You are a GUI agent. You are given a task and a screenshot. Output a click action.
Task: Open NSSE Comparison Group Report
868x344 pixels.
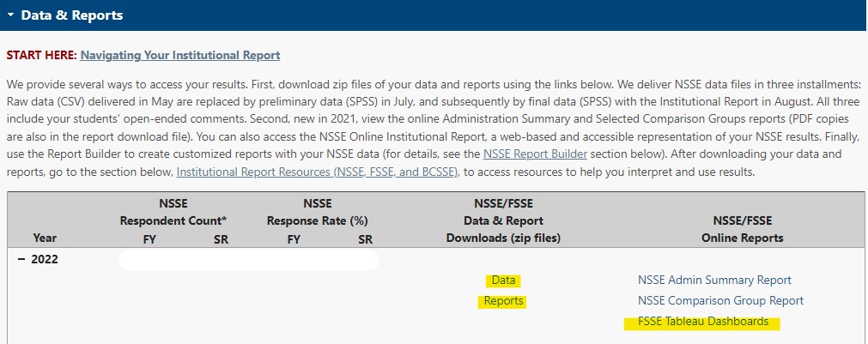pos(720,301)
